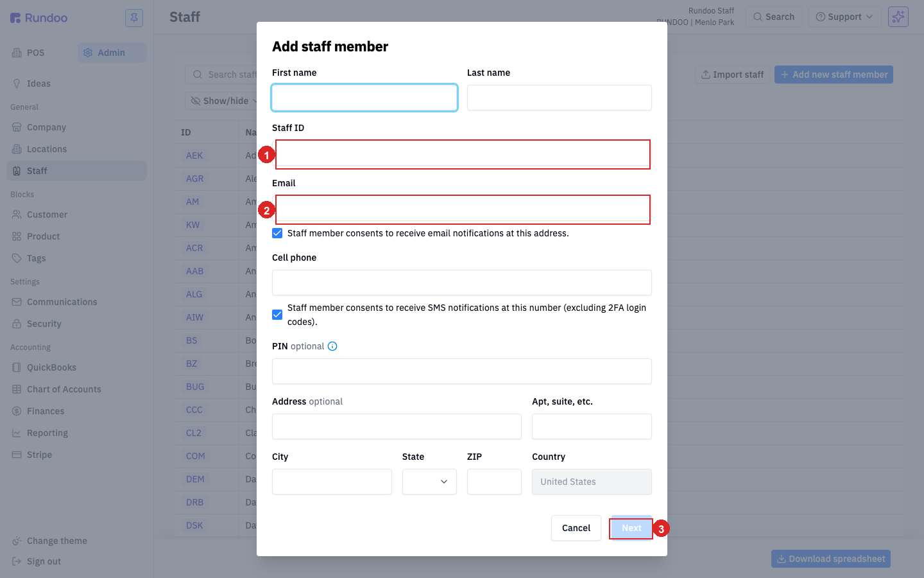Click the Cancel button
Image resolution: width=924 pixels, height=578 pixels.
(x=576, y=528)
